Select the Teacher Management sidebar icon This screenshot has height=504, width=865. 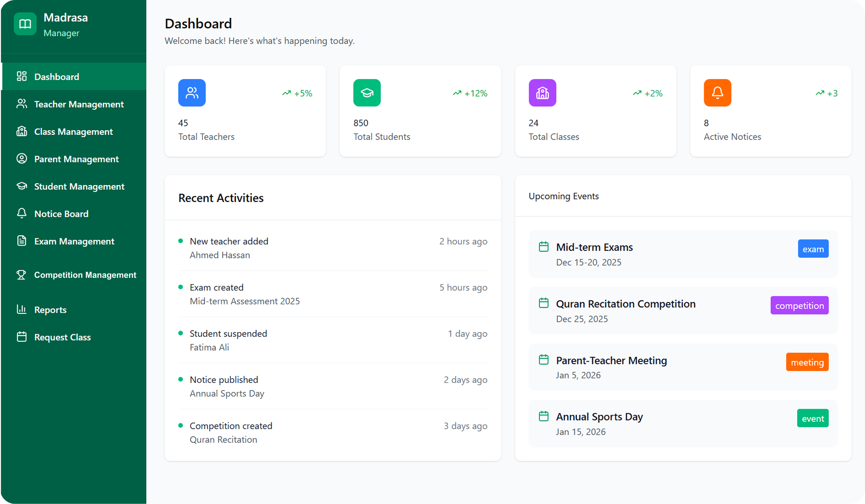tap(22, 104)
